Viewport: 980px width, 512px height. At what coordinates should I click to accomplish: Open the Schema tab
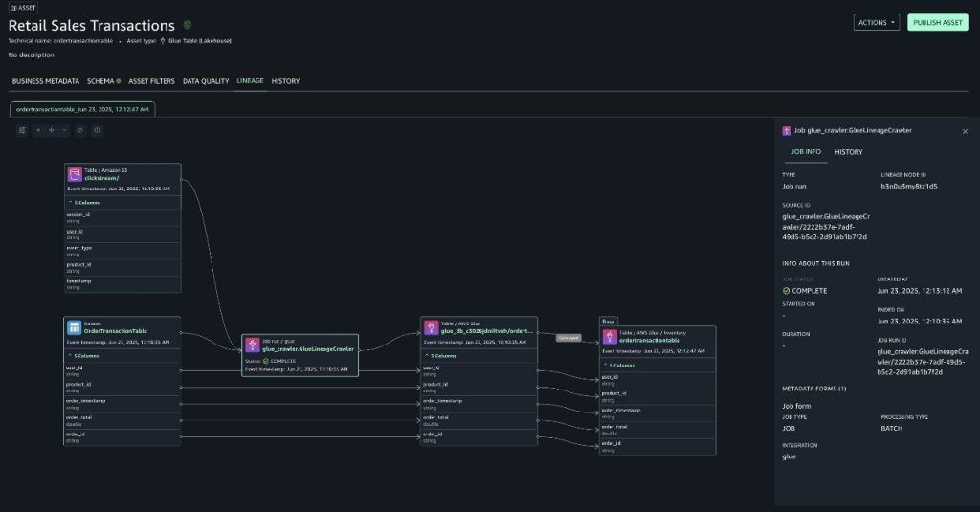click(x=103, y=81)
